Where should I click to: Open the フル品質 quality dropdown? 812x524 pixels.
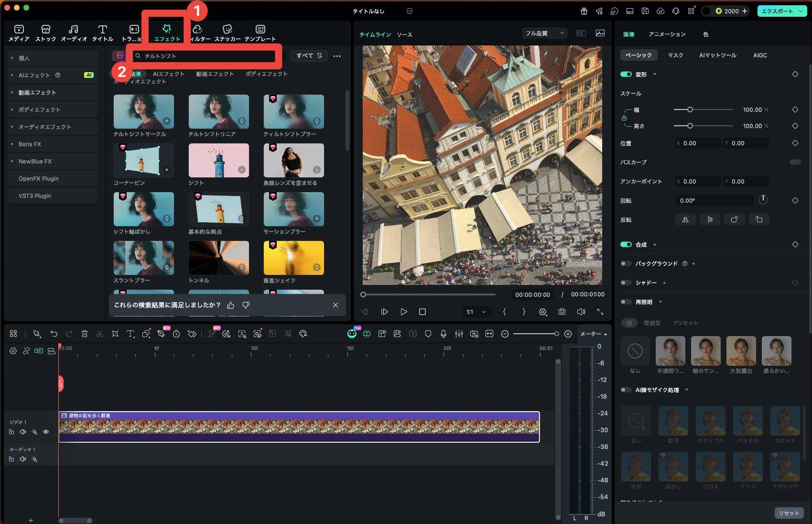(x=544, y=33)
